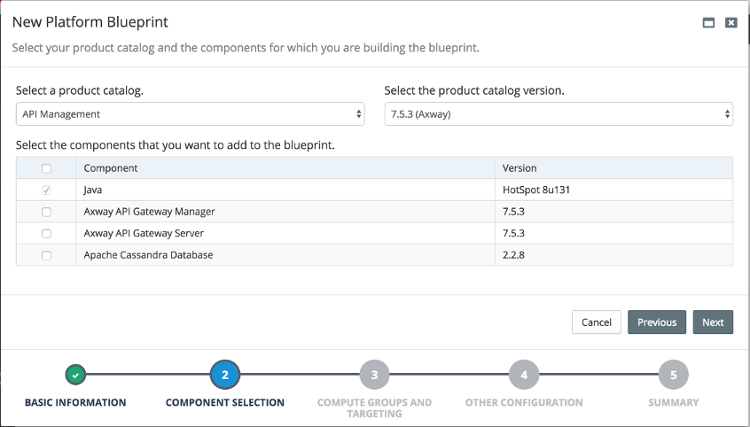Click the step 4 wizard circle

523,375
